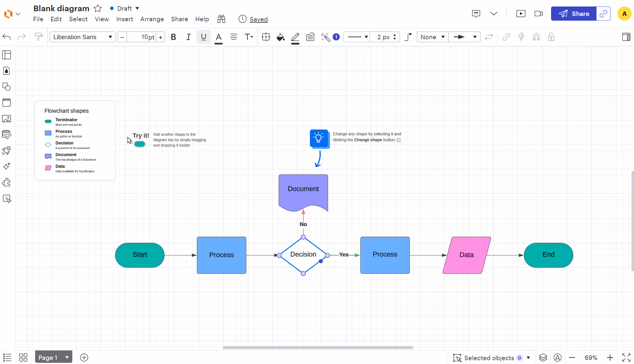
Task: Start presentation mode with play icon
Action: 521,14
